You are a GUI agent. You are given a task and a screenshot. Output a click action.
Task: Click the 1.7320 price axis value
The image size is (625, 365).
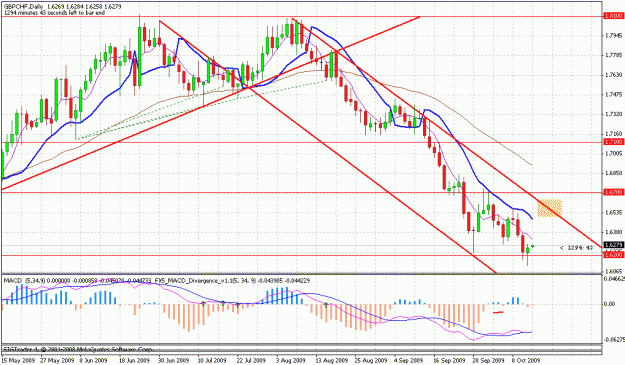(x=613, y=114)
